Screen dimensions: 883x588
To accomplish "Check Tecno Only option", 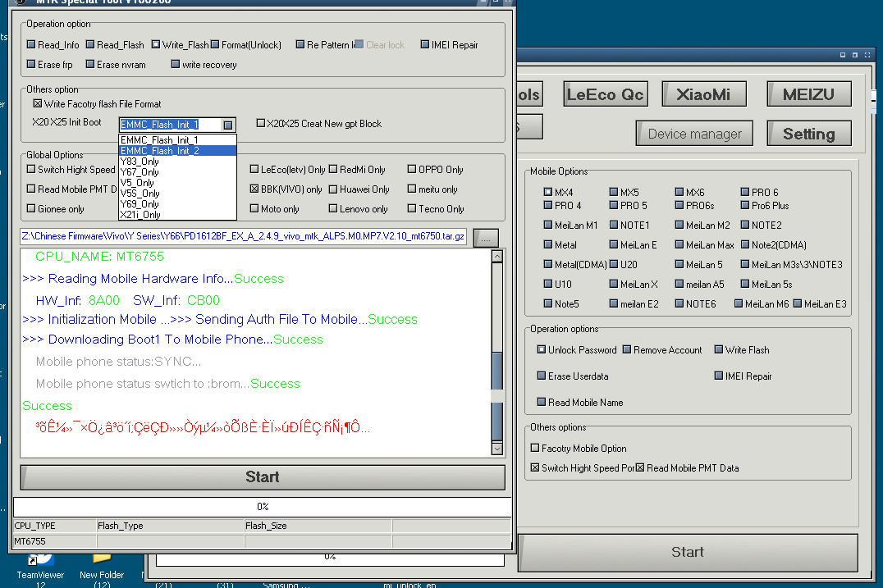I will pos(412,209).
